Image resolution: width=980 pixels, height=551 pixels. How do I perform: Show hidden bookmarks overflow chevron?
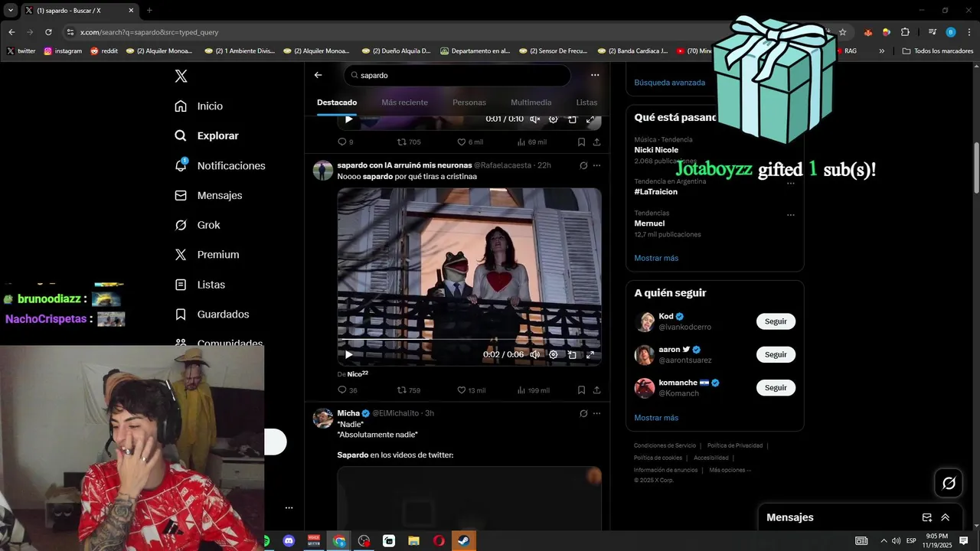881,51
